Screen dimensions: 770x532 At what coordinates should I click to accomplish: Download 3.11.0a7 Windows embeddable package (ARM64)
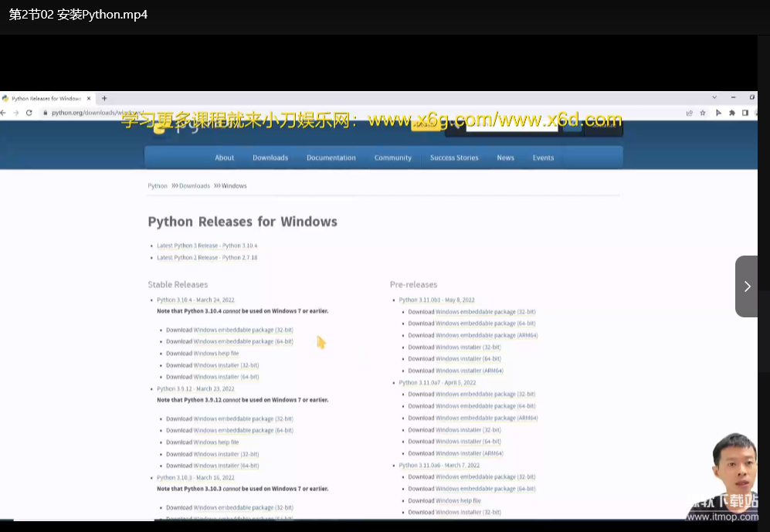[x=487, y=418]
